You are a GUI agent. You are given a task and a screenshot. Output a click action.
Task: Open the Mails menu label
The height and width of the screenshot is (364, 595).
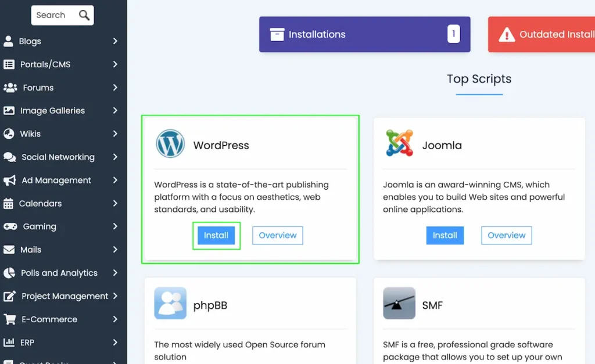click(x=31, y=250)
